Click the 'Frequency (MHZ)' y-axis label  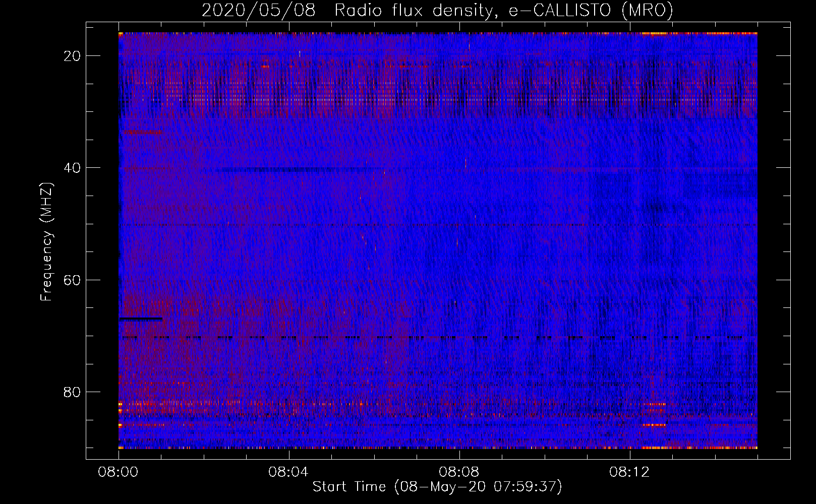(x=46, y=242)
